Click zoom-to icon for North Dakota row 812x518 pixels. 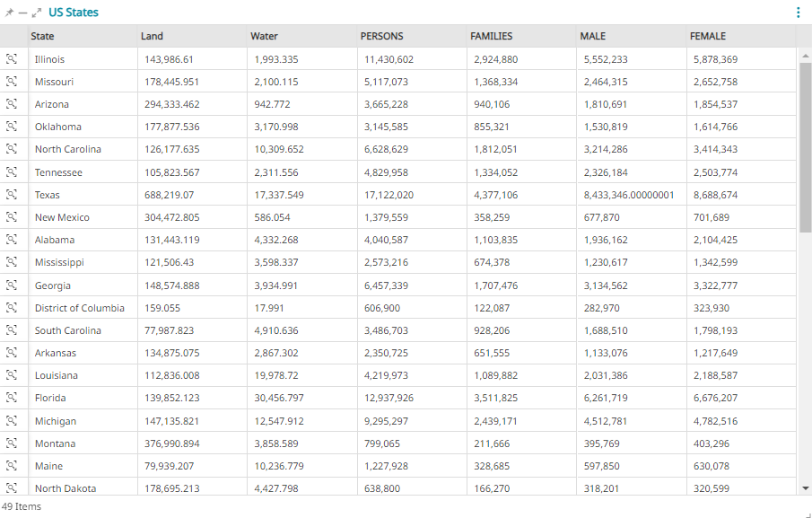(x=12, y=487)
